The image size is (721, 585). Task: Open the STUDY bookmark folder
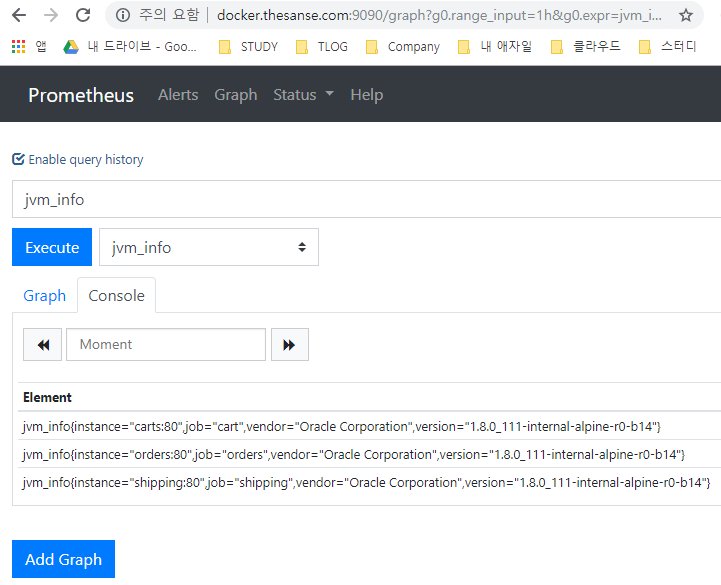(x=248, y=46)
